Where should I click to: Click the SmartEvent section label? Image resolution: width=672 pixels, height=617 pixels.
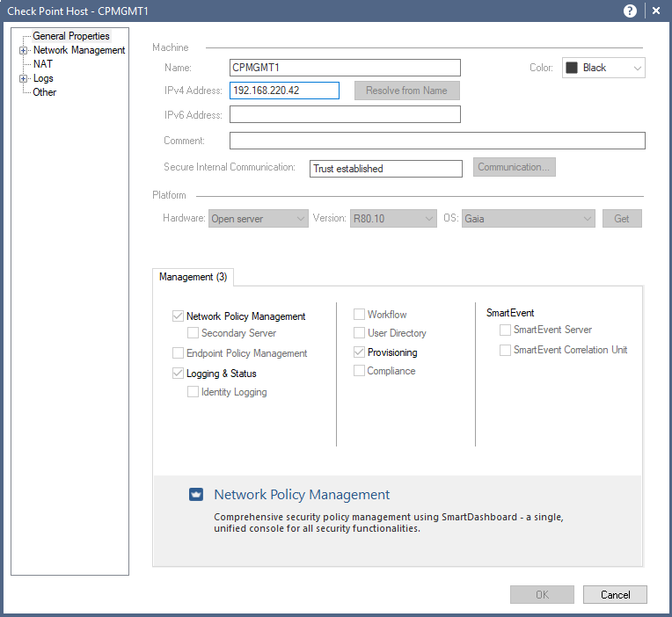510,313
